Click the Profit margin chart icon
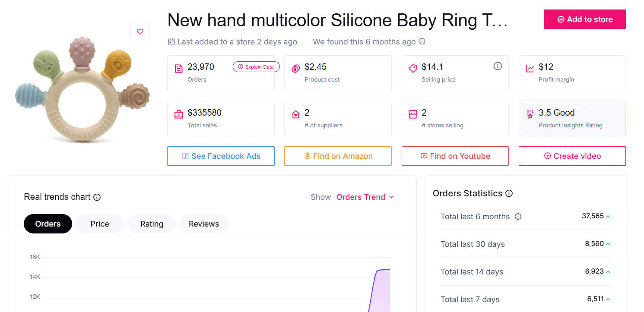The image size is (644, 312). tap(530, 68)
